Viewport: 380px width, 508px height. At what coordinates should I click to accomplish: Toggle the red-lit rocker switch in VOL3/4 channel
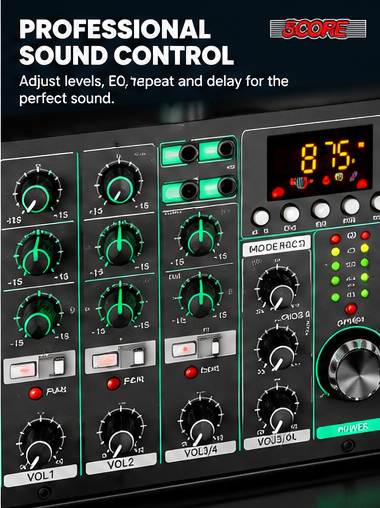[x=184, y=349]
